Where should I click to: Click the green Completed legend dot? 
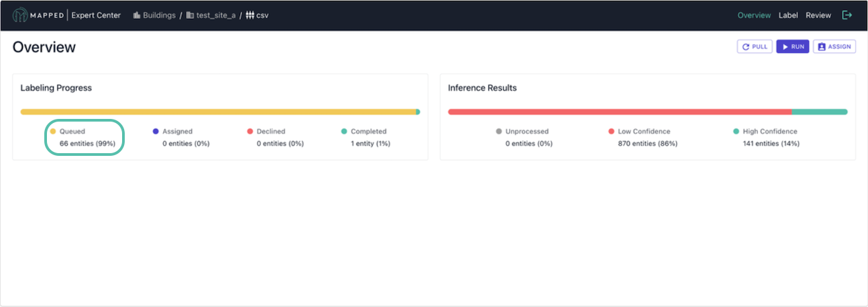point(344,132)
